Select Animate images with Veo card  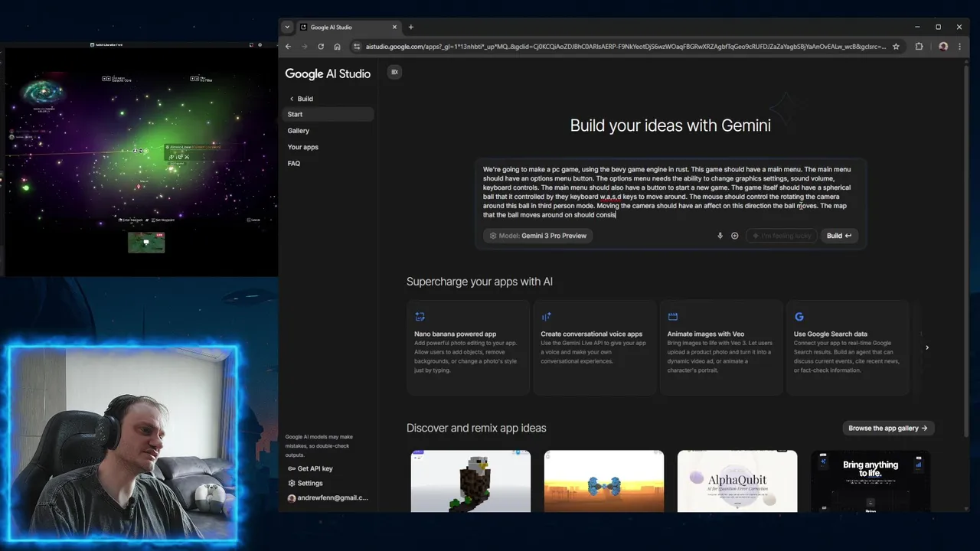coord(721,347)
